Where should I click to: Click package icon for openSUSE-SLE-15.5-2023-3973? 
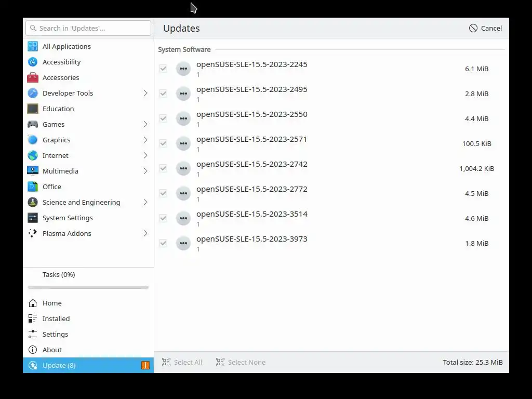pyautogui.click(x=183, y=243)
